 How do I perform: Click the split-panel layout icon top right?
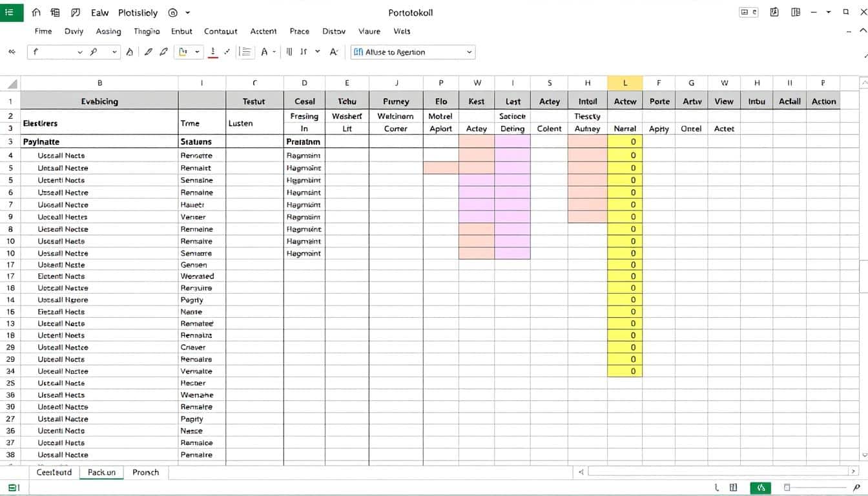click(x=795, y=12)
